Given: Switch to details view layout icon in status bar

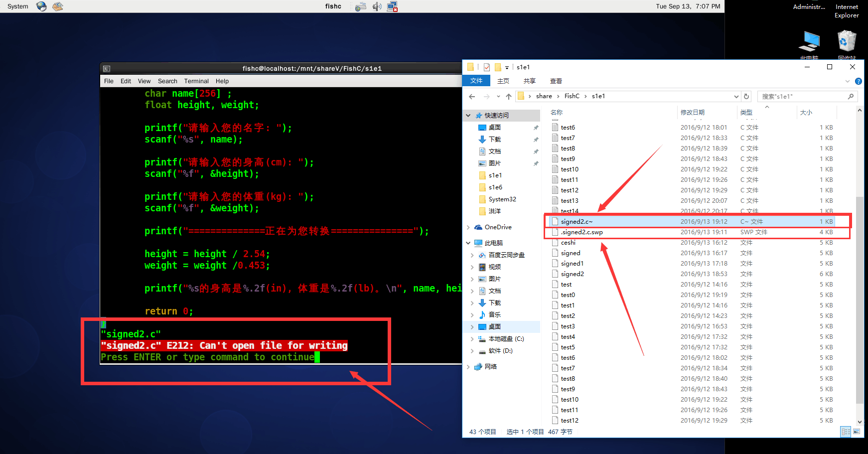Looking at the screenshot, I should point(846,432).
